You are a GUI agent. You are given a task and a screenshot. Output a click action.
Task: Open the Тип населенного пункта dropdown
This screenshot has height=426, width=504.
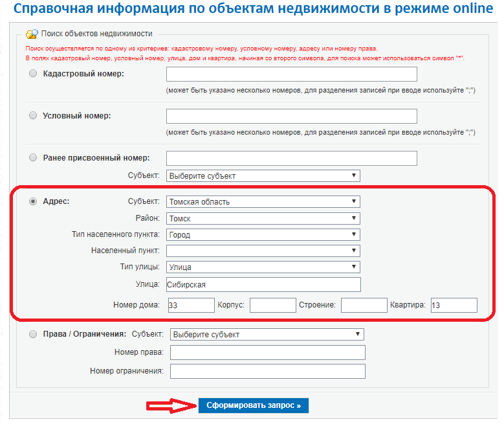click(263, 234)
